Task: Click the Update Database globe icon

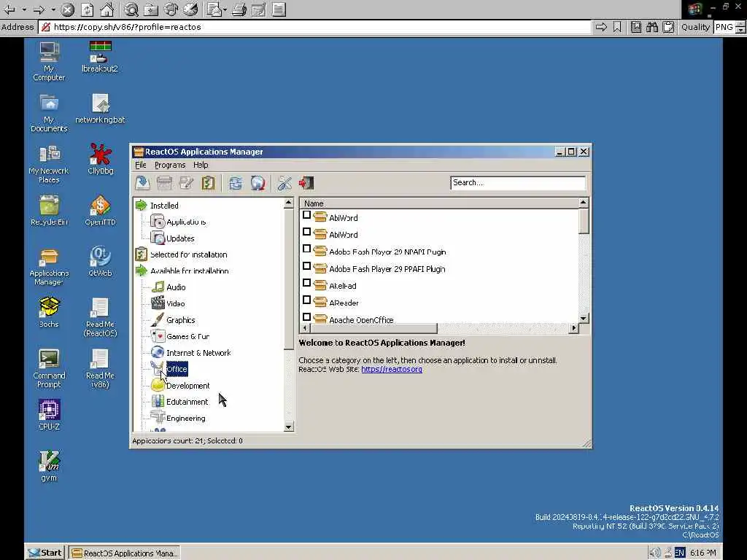Action: point(258,183)
